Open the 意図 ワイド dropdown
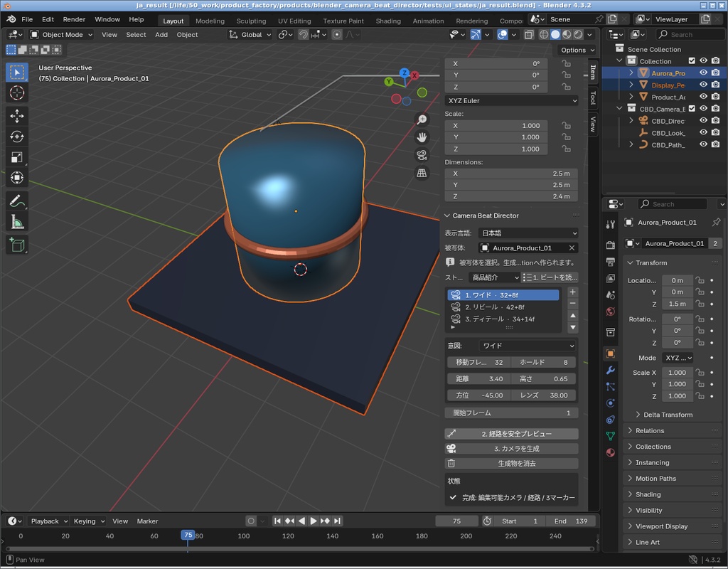The image size is (728, 569). click(x=527, y=346)
